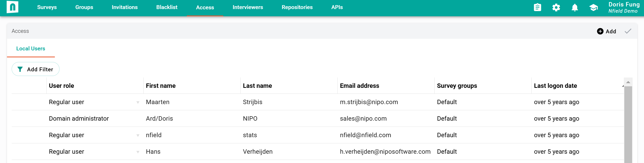Sort by Last logon date column
644x163 pixels.
pos(555,86)
